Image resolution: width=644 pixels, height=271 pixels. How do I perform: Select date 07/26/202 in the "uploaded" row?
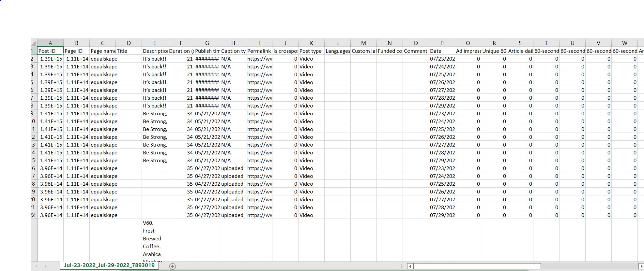pos(442,192)
